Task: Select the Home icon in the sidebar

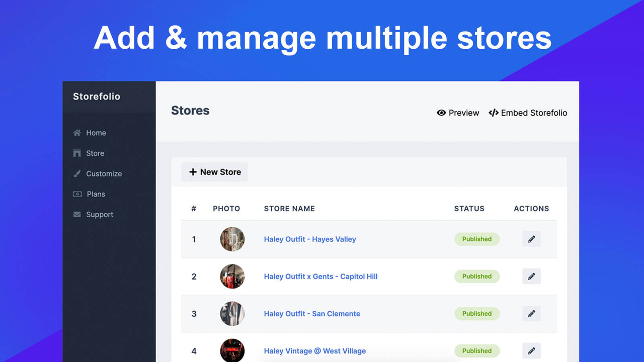Action: 77,133
